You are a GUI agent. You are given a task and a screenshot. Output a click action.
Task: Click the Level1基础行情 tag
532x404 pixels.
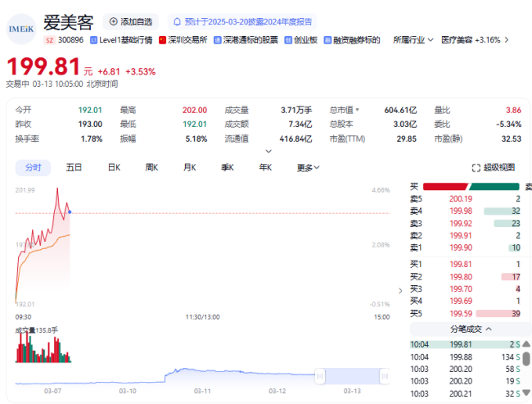tap(121, 40)
